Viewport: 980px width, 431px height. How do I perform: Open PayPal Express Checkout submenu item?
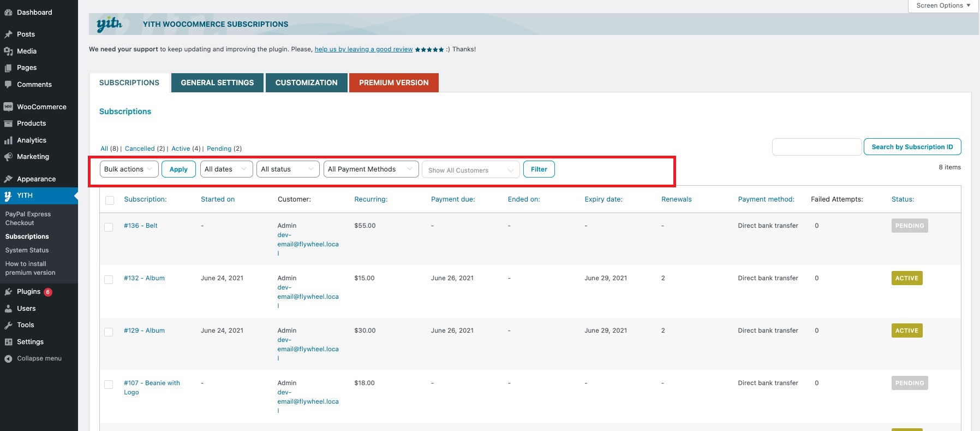(x=28, y=219)
